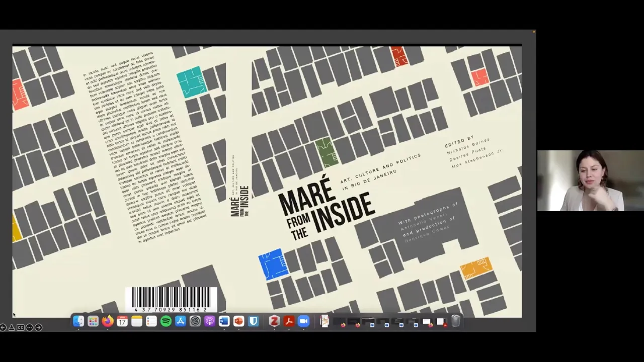The height and width of the screenshot is (362, 644).
Task: Switch to Microsoft Word in the dock
Action: point(224,321)
